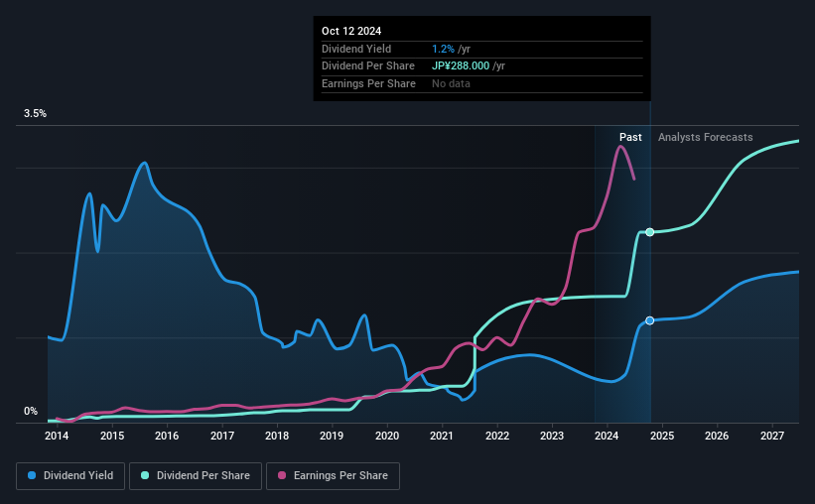
Task: Click the 2017 x-axis label
Action: coord(222,436)
